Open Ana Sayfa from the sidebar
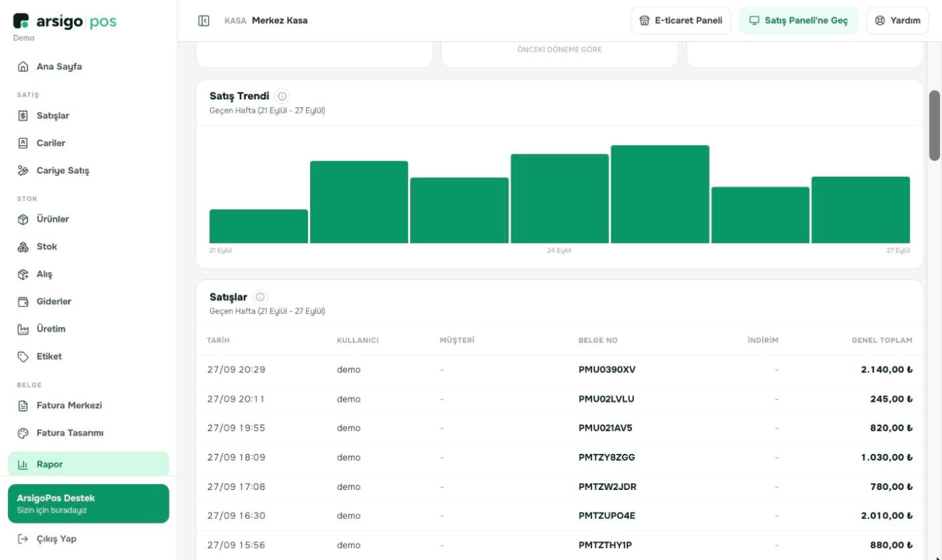 (89, 67)
